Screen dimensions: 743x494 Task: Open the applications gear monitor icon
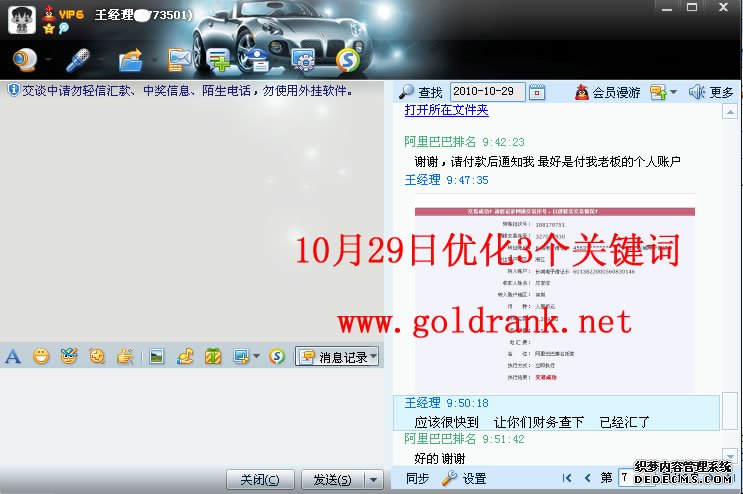(304, 60)
